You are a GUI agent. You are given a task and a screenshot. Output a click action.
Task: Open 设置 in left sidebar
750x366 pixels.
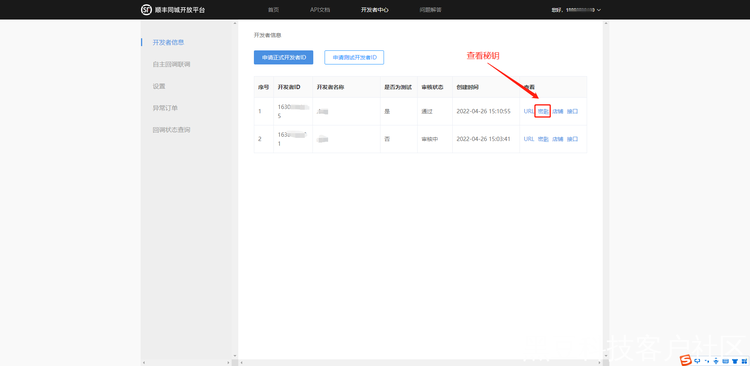pyautogui.click(x=159, y=86)
